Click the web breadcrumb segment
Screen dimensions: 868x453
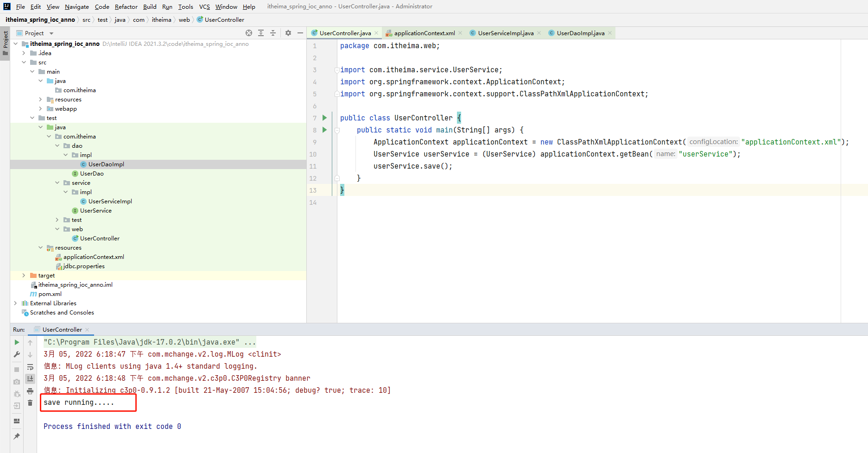point(184,19)
